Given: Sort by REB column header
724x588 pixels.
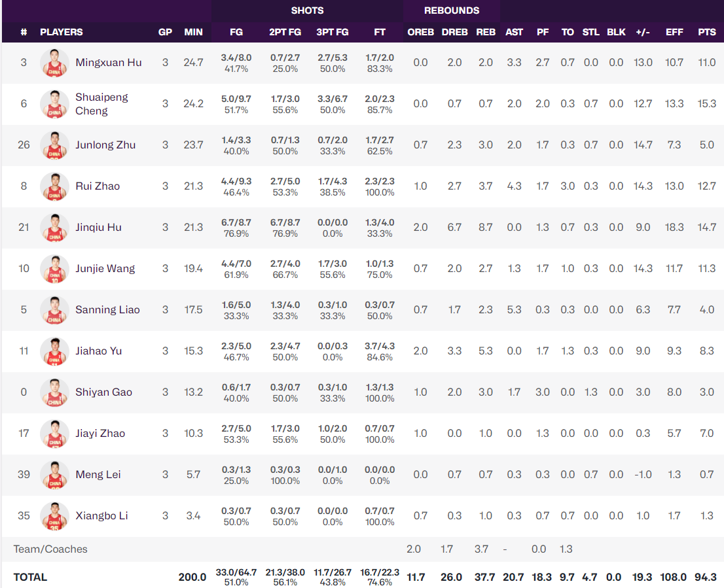Looking at the screenshot, I should pyautogui.click(x=485, y=32).
